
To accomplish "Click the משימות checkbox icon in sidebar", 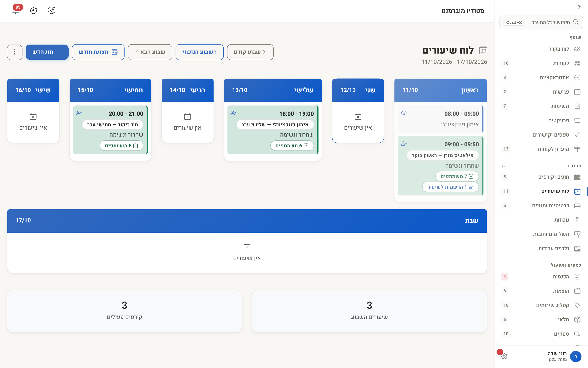I will (x=577, y=106).
